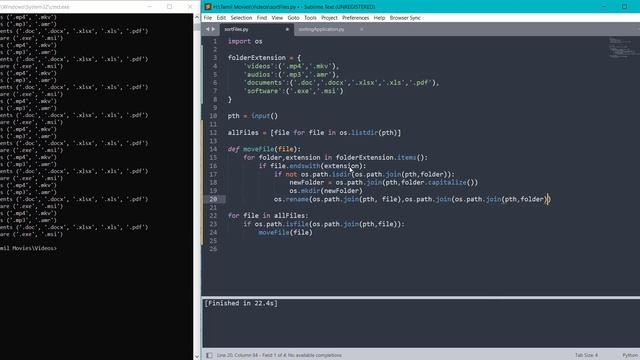640x360 pixels.
Task: Minimize the cmd.exe window
Action: click(149, 7)
